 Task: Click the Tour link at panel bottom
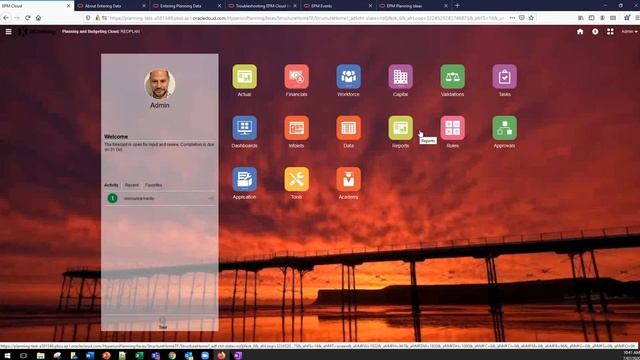click(x=162, y=323)
